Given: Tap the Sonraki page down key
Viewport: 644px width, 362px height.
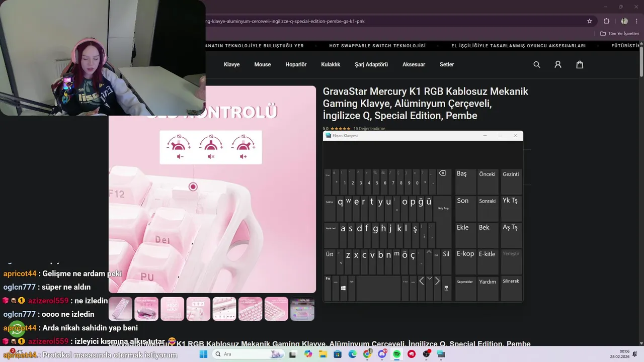Looking at the screenshot, I should (488, 209).
